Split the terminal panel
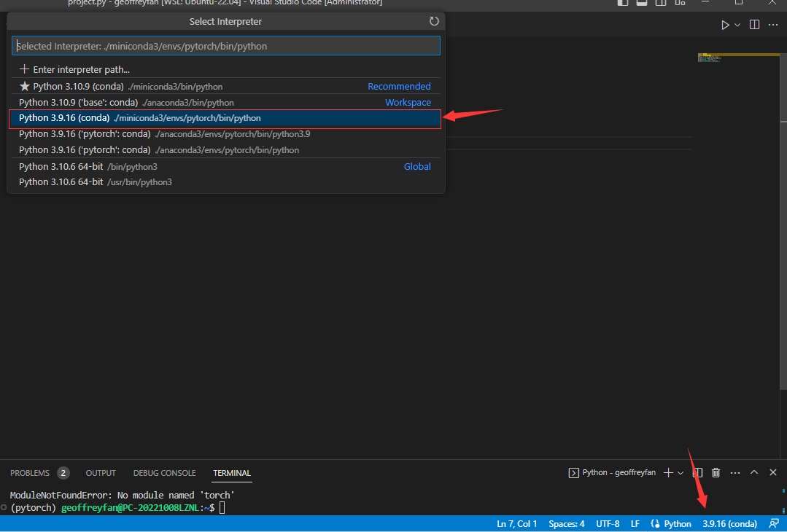Screen dimensions: 787x532 (x=698, y=473)
